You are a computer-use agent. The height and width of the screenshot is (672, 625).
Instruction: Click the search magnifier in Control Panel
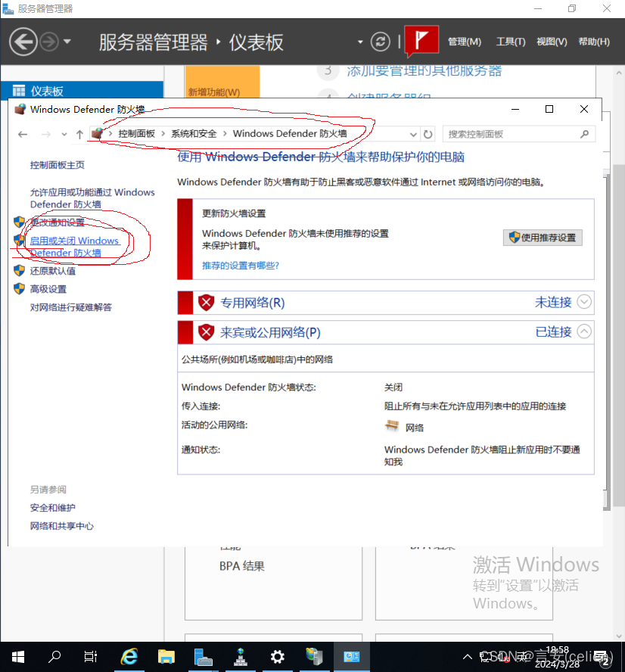tap(584, 134)
